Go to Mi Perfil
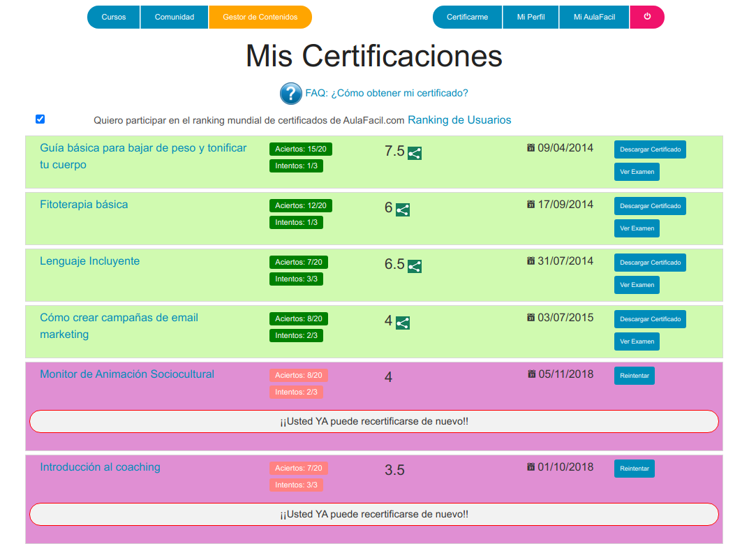756x544 pixels. point(531,17)
